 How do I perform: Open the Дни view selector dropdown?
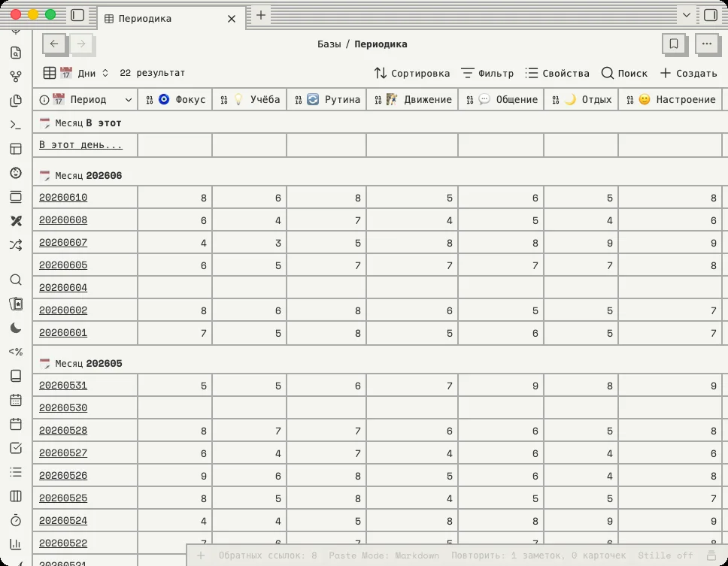[76, 74]
